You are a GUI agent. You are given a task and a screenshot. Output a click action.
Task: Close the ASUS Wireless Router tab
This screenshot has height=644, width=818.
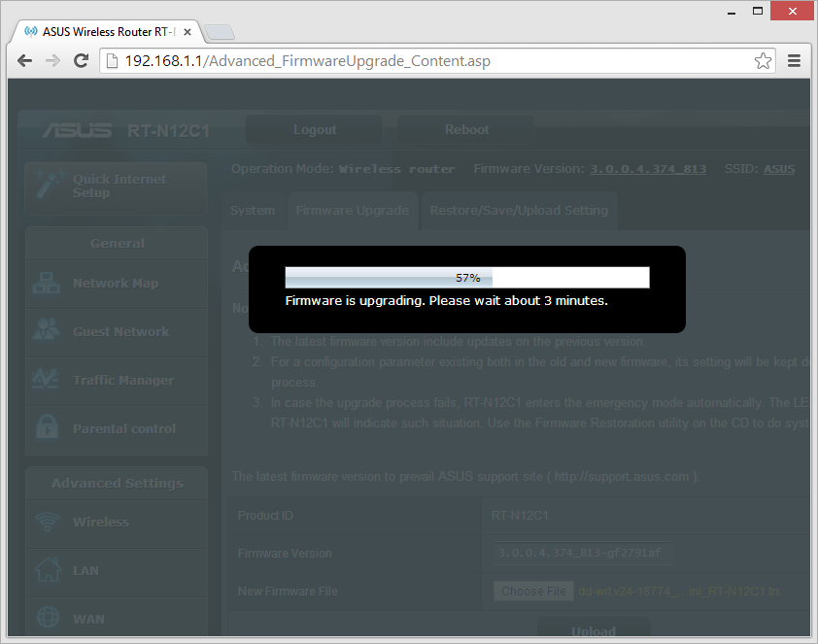coord(187,32)
